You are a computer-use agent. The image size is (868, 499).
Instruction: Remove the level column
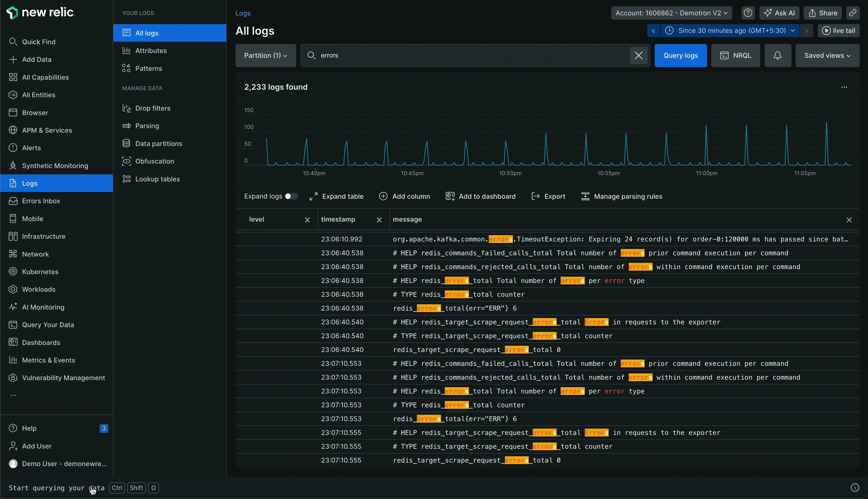(307, 220)
